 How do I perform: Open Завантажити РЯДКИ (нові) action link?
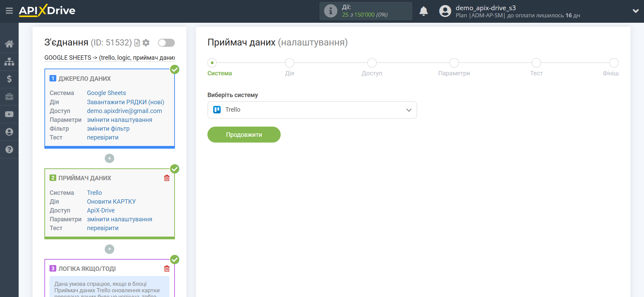tap(125, 102)
